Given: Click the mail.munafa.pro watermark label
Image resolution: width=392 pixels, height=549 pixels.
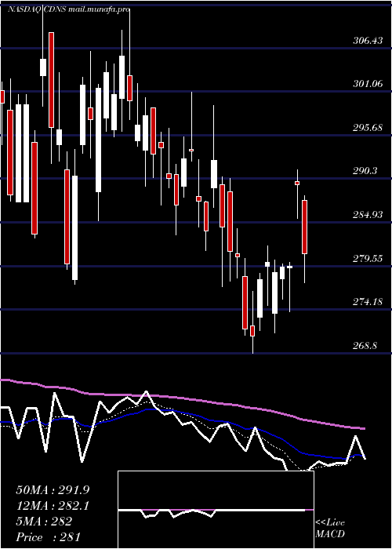Looking at the screenshot, I should (x=100, y=9).
